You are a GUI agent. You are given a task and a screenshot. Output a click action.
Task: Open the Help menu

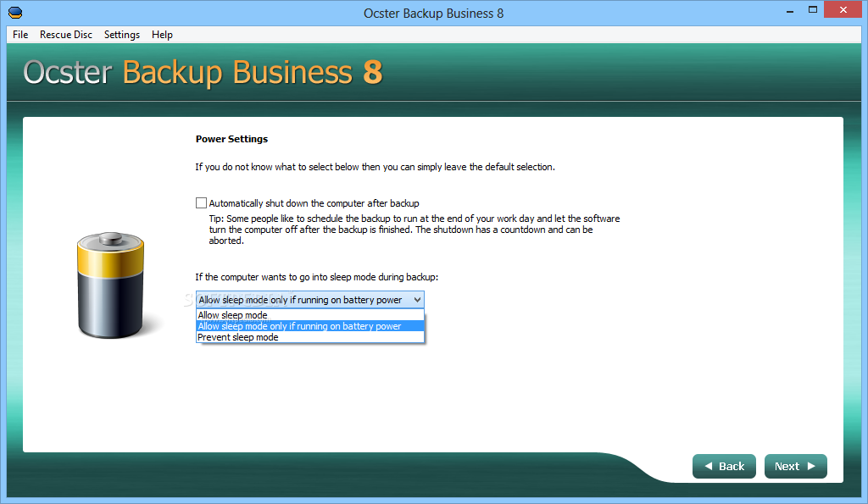tap(162, 34)
